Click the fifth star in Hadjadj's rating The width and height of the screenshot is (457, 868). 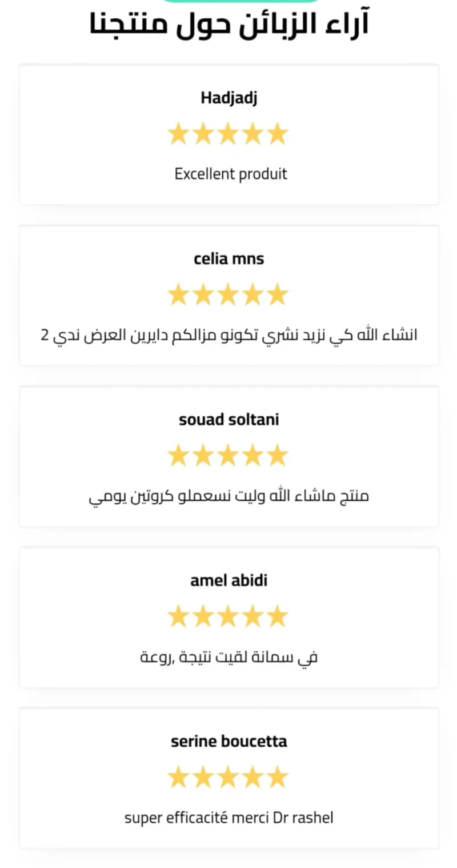click(x=277, y=134)
